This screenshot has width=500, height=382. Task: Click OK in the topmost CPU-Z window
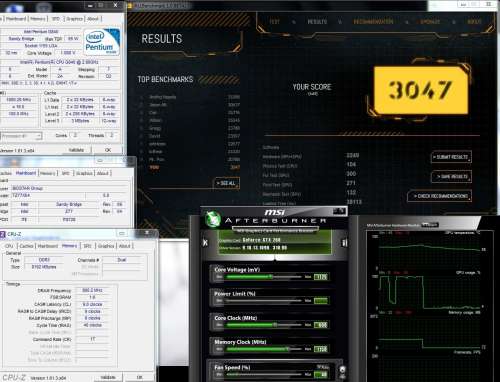(x=108, y=150)
